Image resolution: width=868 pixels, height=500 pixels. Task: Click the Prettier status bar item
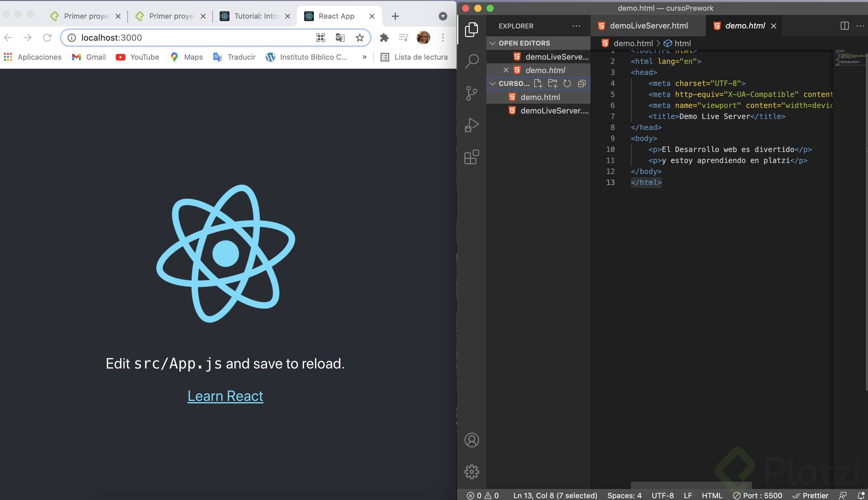(810, 495)
